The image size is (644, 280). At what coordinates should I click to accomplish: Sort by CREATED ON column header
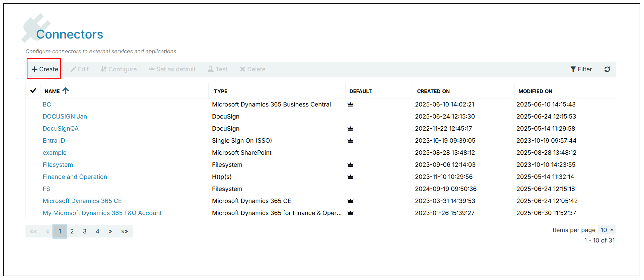click(x=433, y=91)
